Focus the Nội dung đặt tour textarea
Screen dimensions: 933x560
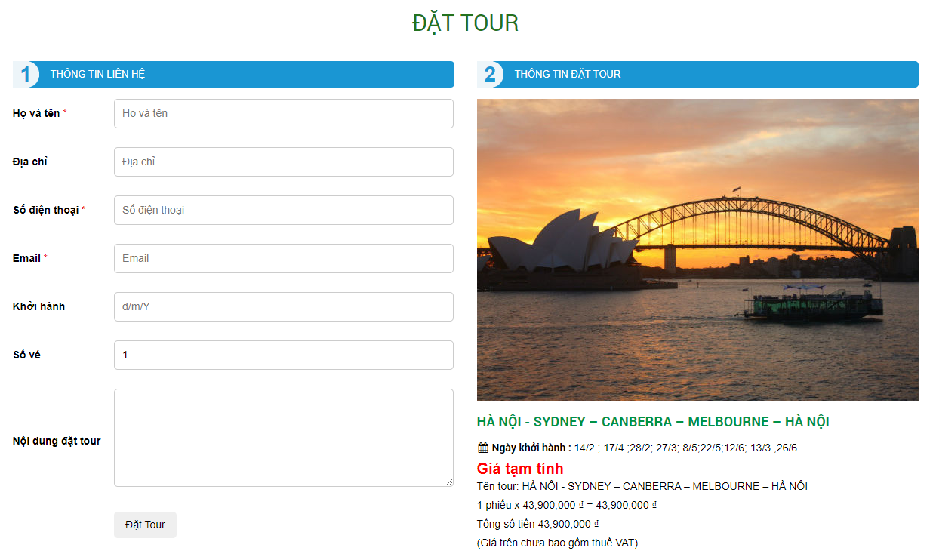coord(284,438)
